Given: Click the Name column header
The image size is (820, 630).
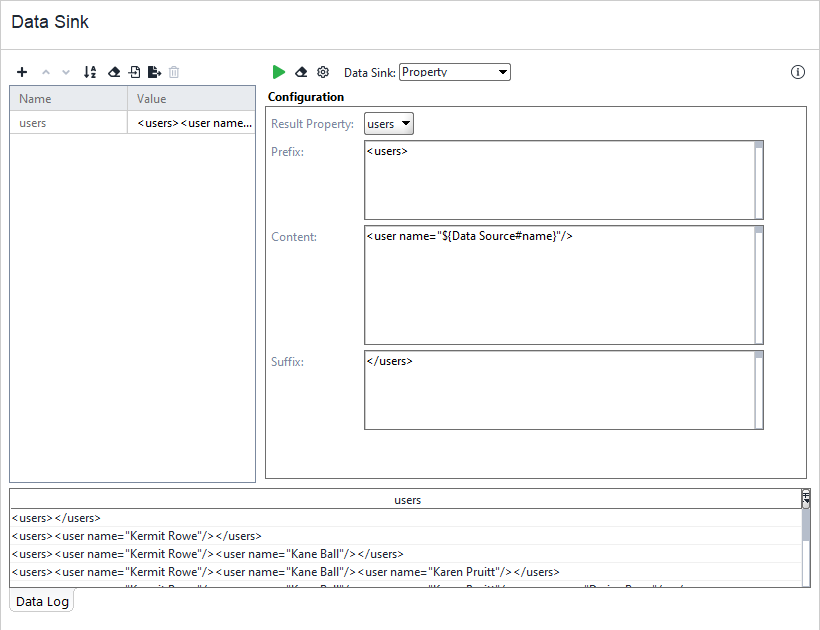Looking at the screenshot, I should click(x=68, y=99).
